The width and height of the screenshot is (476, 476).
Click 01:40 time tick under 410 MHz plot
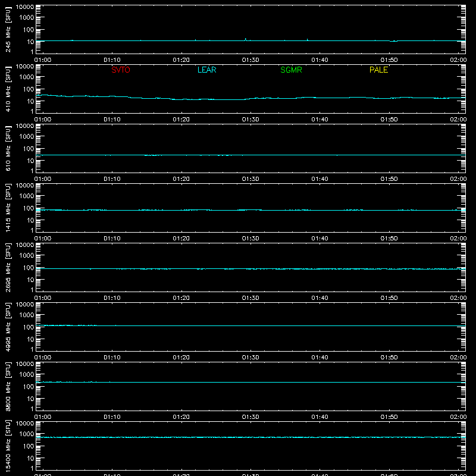tap(320, 120)
